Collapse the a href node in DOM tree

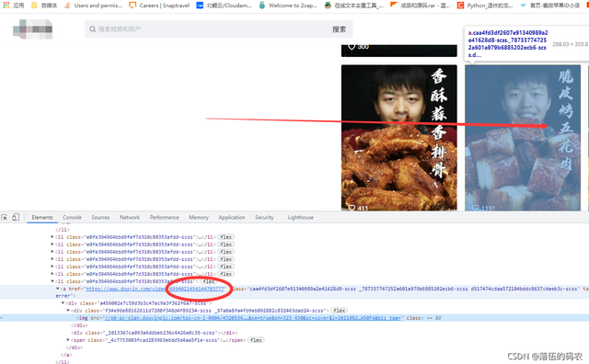[58, 289]
